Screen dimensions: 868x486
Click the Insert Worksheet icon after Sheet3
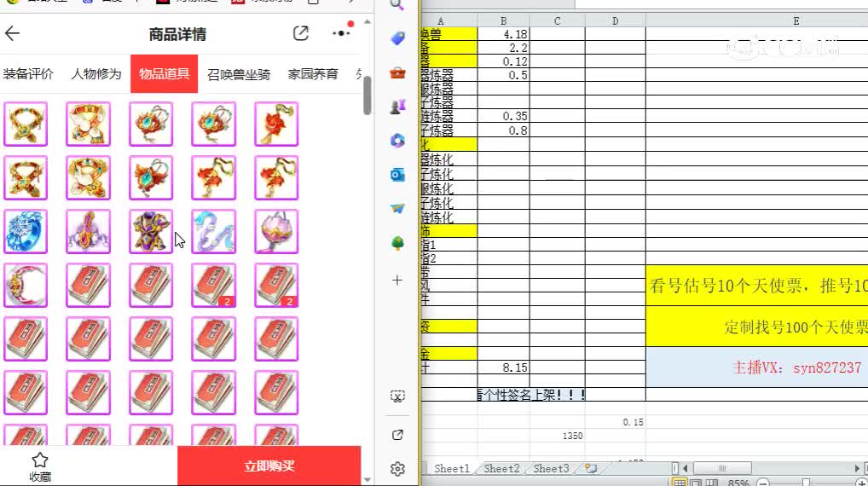[x=591, y=468]
